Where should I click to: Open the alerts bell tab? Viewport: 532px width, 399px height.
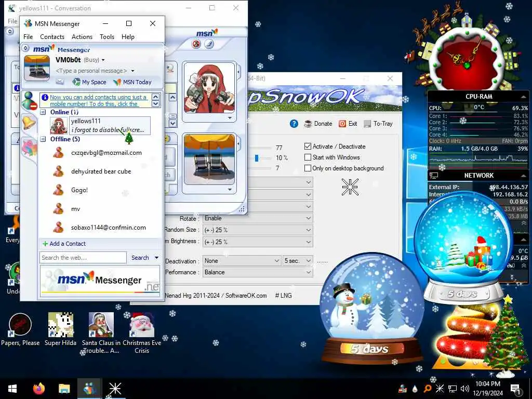(x=29, y=123)
